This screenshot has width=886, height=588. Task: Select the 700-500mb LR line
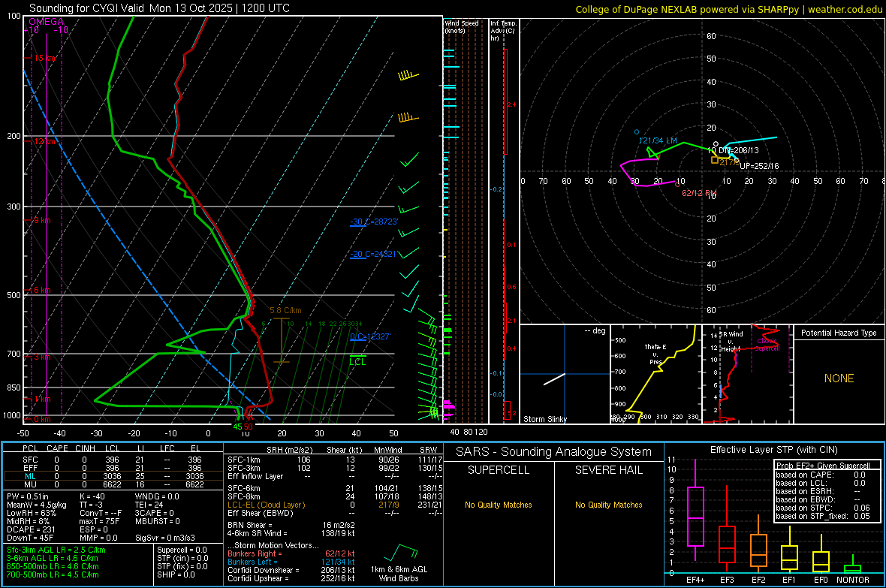pyautogui.click(x=52, y=574)
